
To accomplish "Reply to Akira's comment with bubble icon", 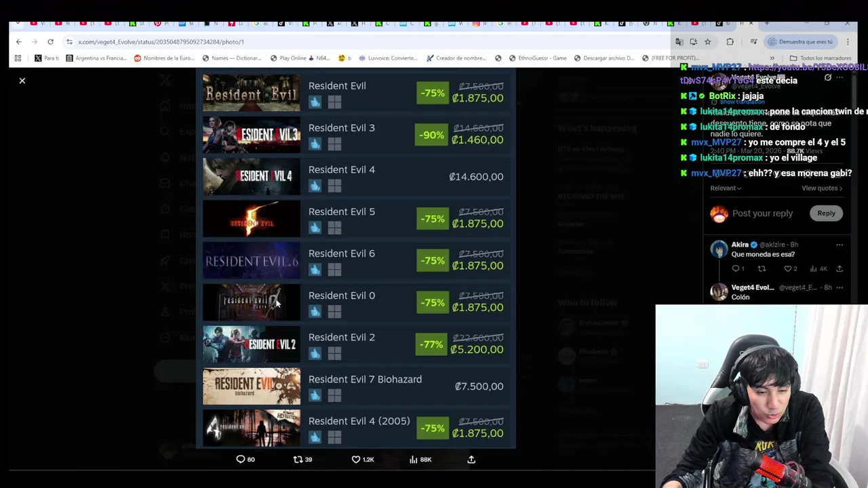I will coord(736,269).
